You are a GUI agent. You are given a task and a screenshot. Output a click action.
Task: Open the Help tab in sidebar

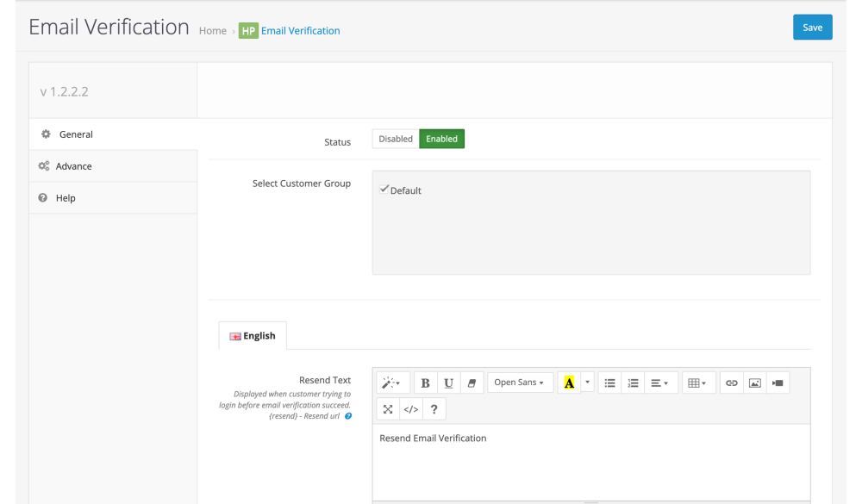66,198
